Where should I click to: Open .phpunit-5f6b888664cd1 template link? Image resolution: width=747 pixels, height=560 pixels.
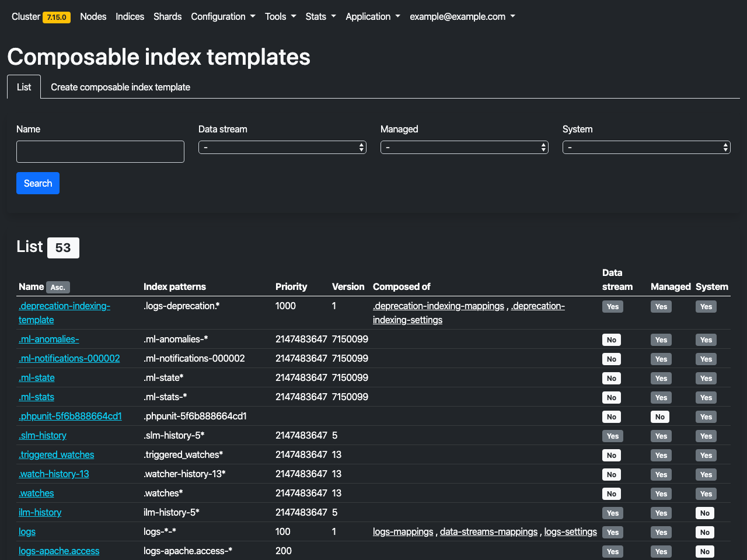click(x=70, y=416)
